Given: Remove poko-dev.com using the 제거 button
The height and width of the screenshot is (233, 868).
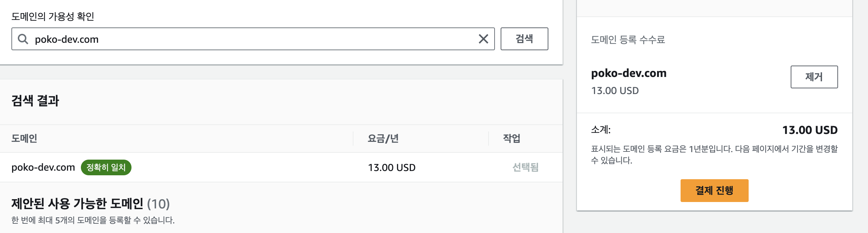Looking at the screenshot, I should (814, 77).
